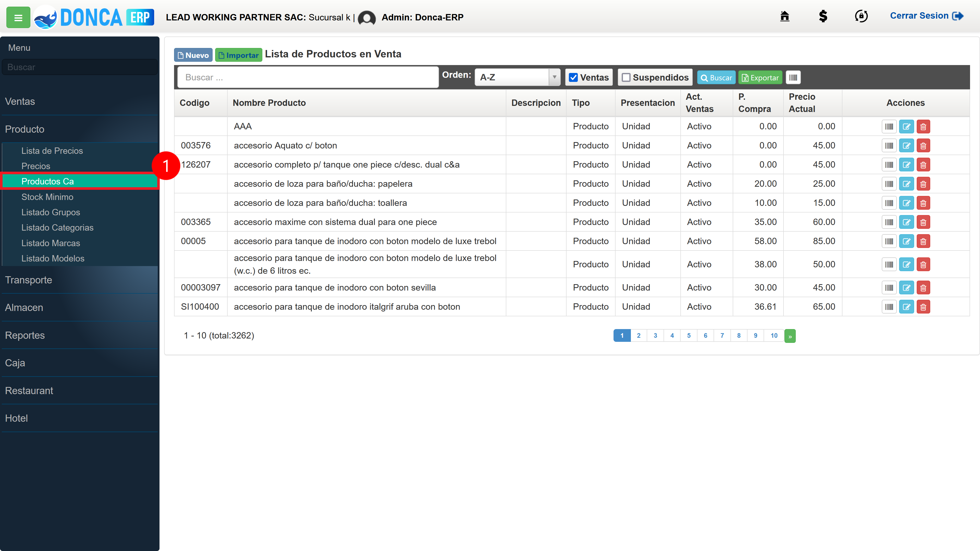This screenshot has height=551, width=980.
Task: Open the Orden A-Z dropdown
Action: (517, 77)
